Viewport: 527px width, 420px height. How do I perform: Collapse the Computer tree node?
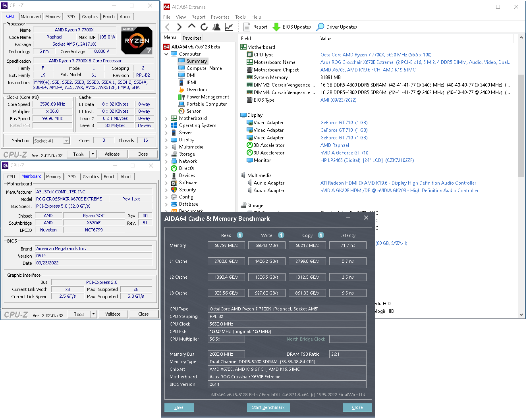(166, 54)
